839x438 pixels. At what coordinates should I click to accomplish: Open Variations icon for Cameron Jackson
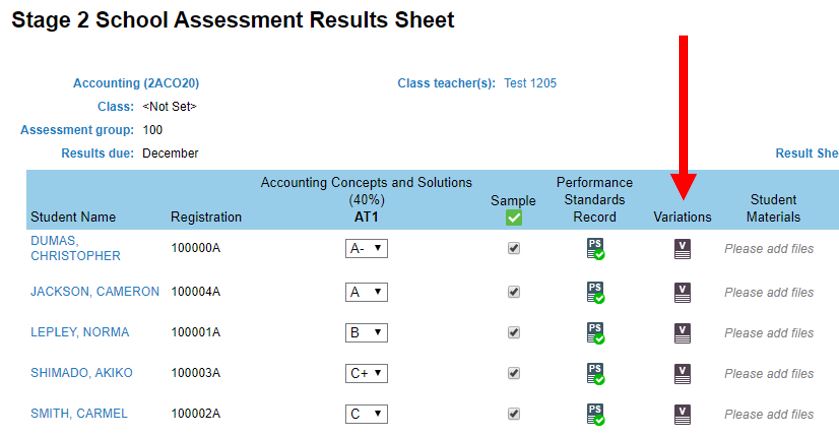682,293
